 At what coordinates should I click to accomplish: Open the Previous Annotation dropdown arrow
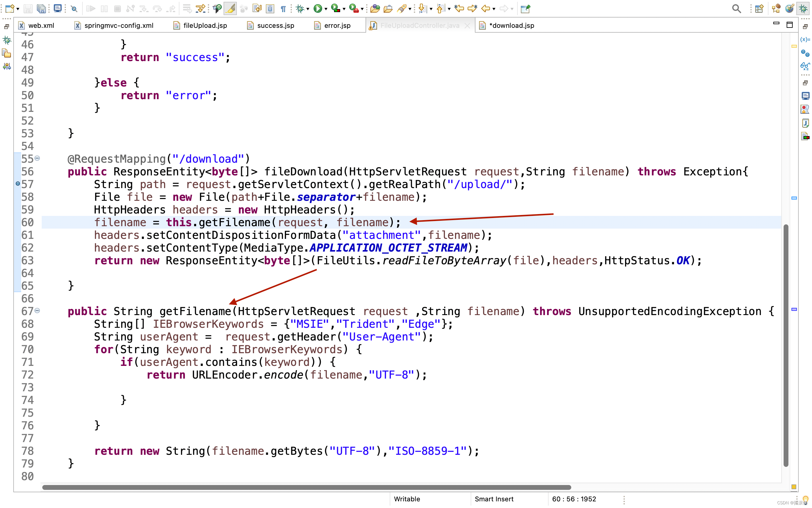click(449, 9)
